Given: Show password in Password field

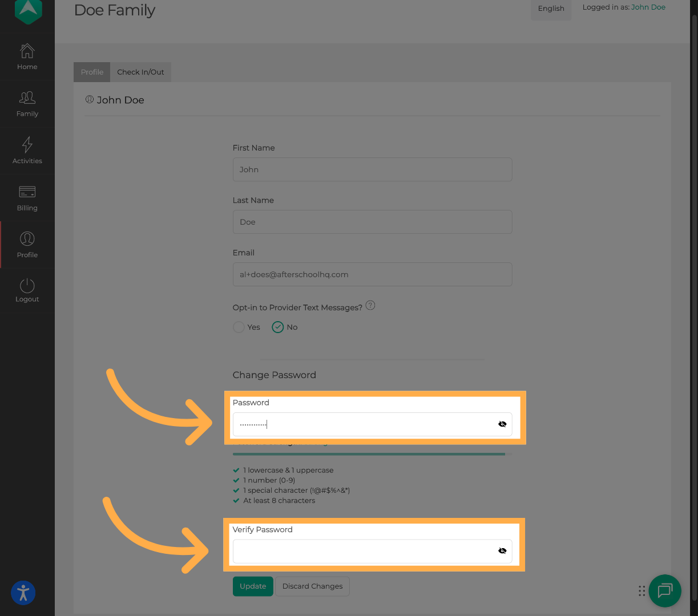Looking at the screenshot, I should pyautogui.click(x=502, y=424).
